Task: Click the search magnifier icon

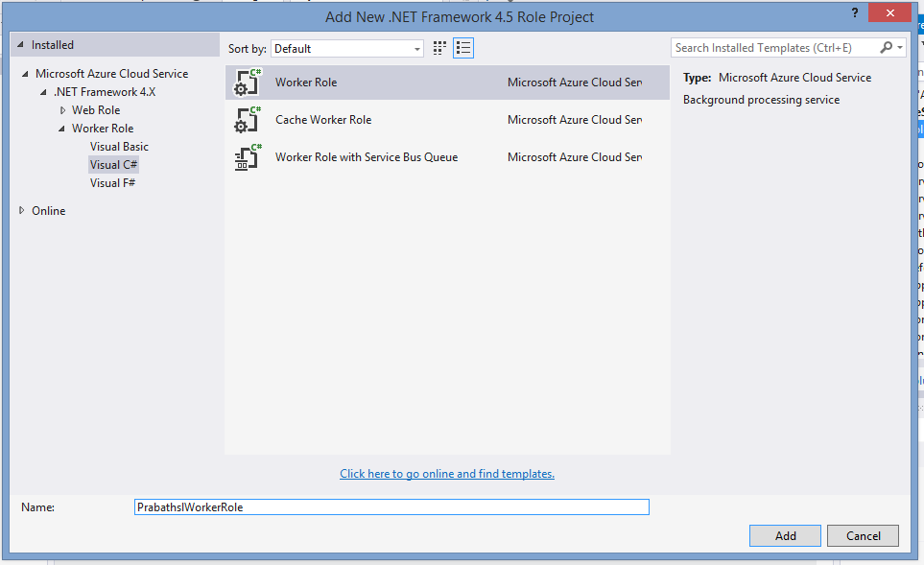Action: pos(886,48)
